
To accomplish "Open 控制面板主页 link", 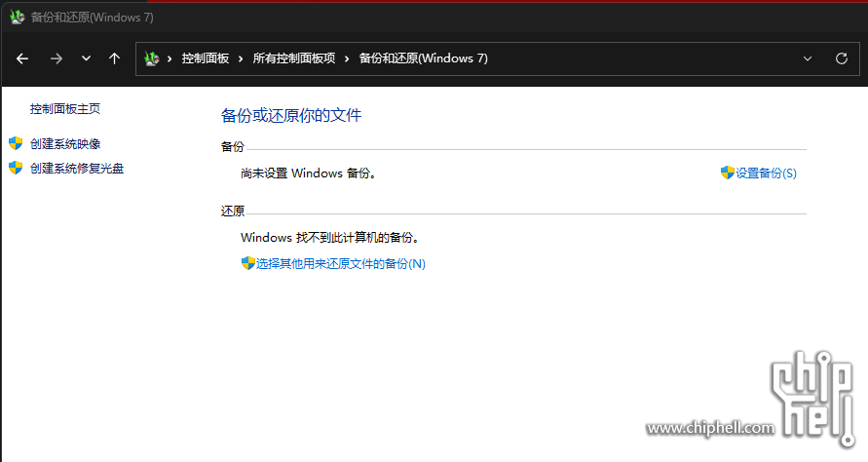I will click(x=65, y=108).
